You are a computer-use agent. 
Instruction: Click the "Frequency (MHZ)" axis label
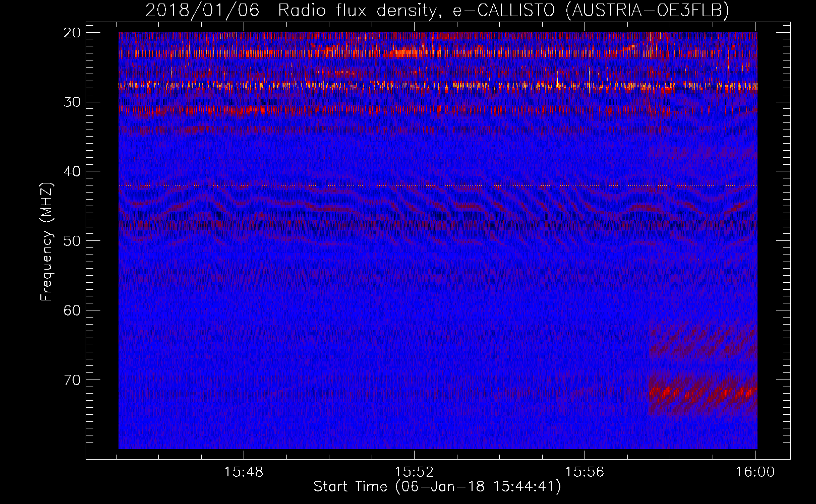pyautogui.click(x=46, y=242)
